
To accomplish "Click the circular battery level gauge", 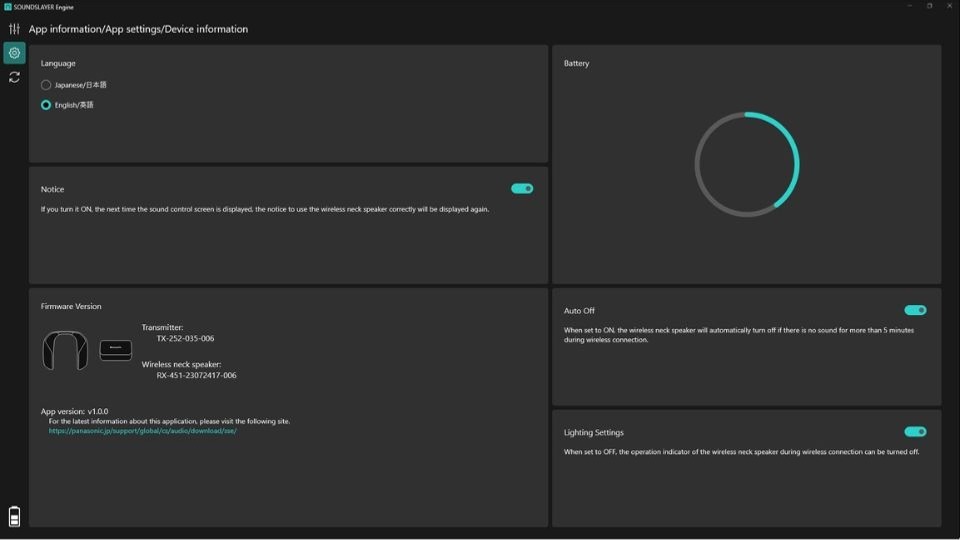I will (x=747, y=164).
